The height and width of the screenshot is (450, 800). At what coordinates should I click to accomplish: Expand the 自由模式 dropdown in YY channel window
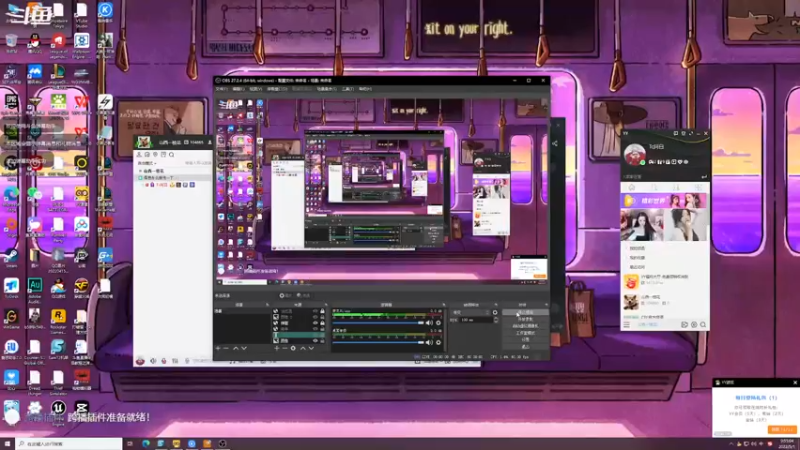click(147, 163)
